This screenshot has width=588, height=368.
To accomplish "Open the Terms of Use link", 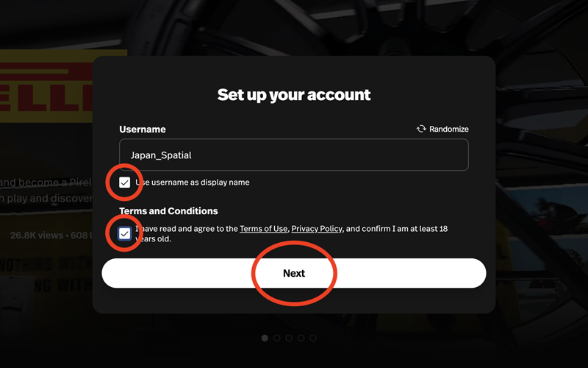I will point(263,229).
